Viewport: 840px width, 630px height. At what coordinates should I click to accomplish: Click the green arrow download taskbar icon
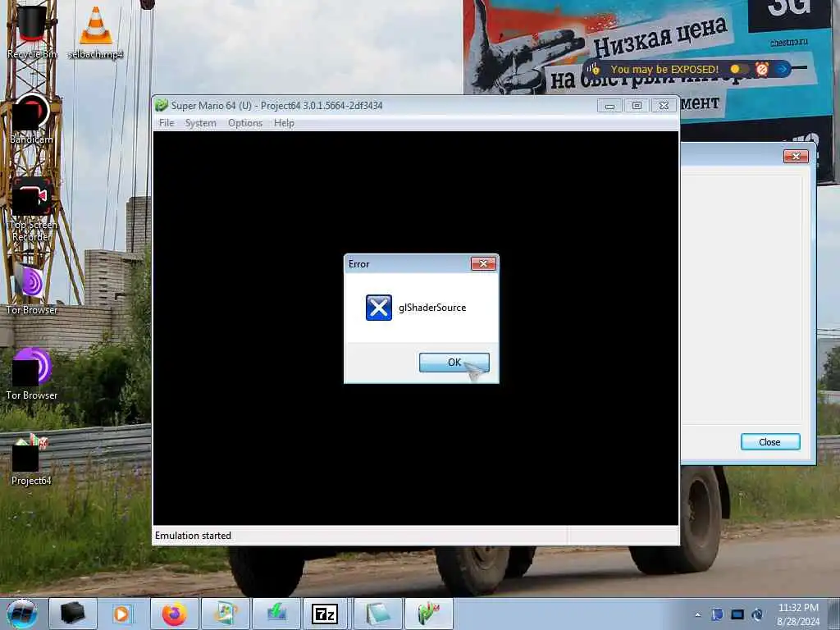click(276, 614)
